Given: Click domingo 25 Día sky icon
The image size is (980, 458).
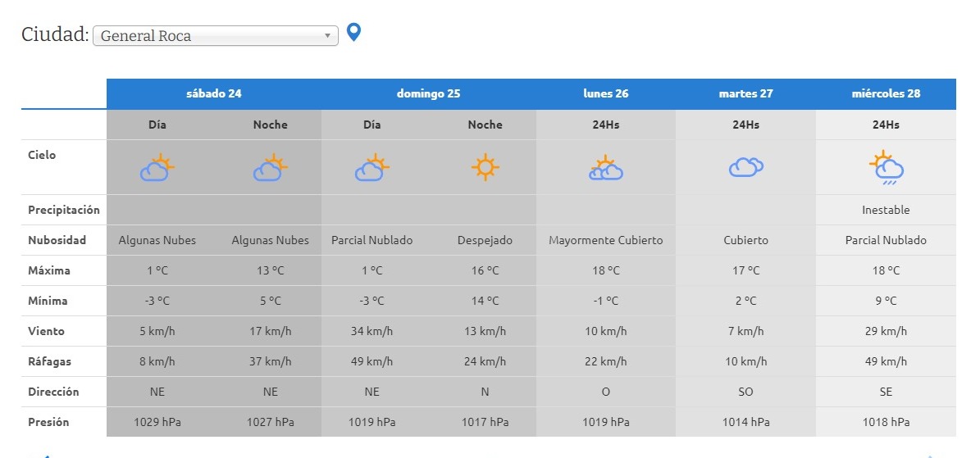Looking at the screenshot, I should 372,168.
